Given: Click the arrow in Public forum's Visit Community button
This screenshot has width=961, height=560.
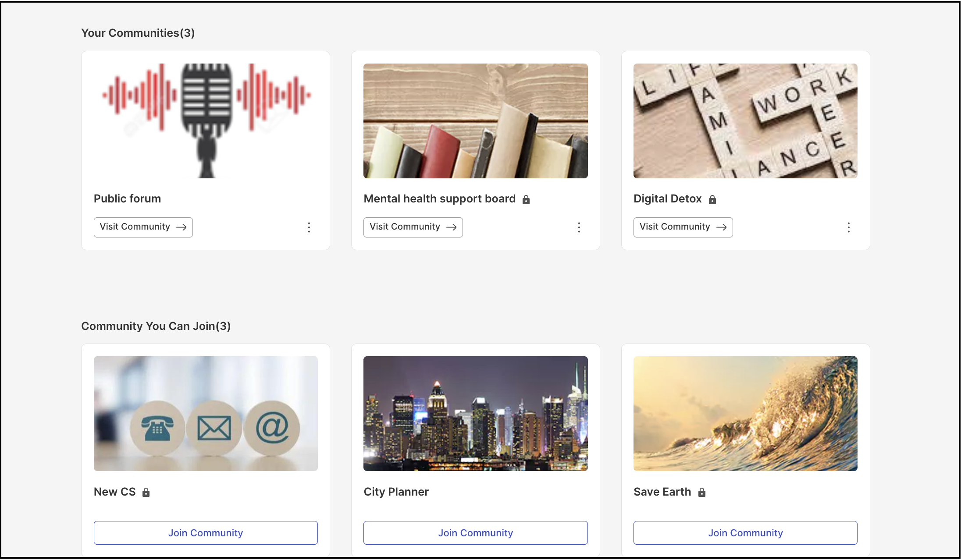Looking at the screenshot, I should click(182, 227).
